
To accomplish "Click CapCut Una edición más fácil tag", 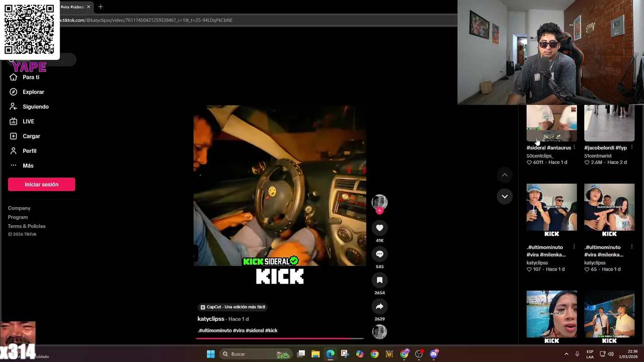I will tap(232, 307).
